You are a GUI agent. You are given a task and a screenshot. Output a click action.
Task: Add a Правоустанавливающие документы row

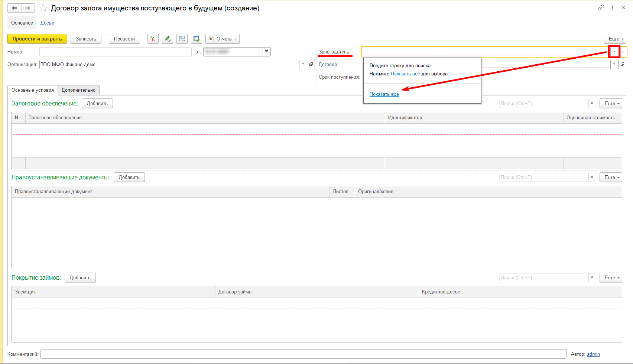(129, 177)
